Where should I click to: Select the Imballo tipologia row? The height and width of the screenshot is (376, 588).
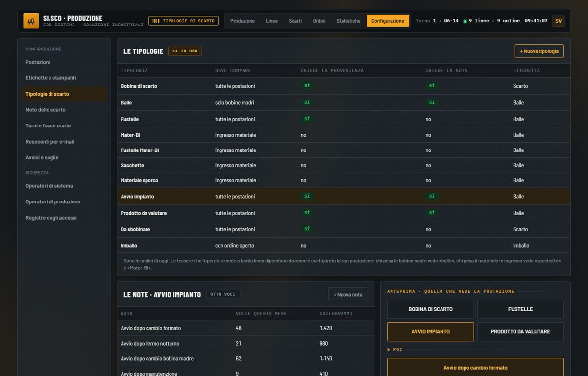click(343, 245)
